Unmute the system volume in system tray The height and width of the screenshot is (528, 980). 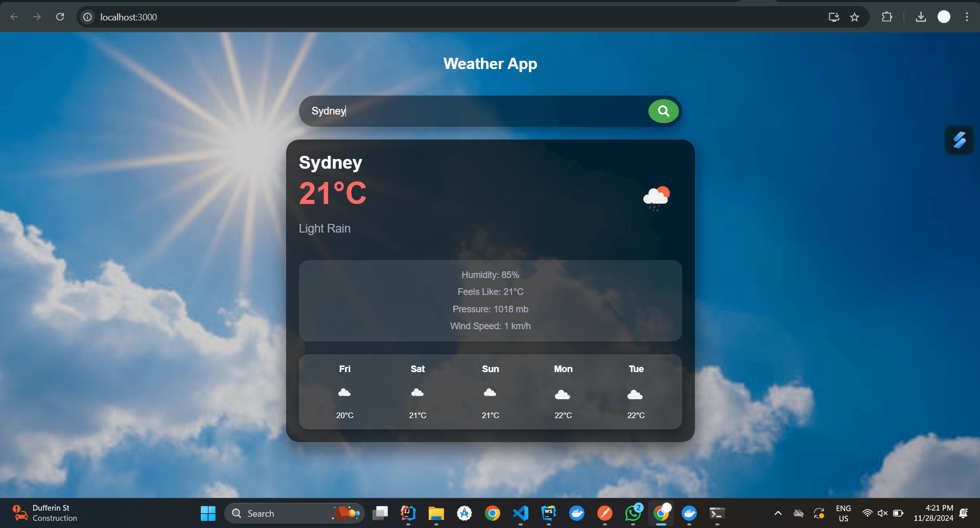point(883,513)
